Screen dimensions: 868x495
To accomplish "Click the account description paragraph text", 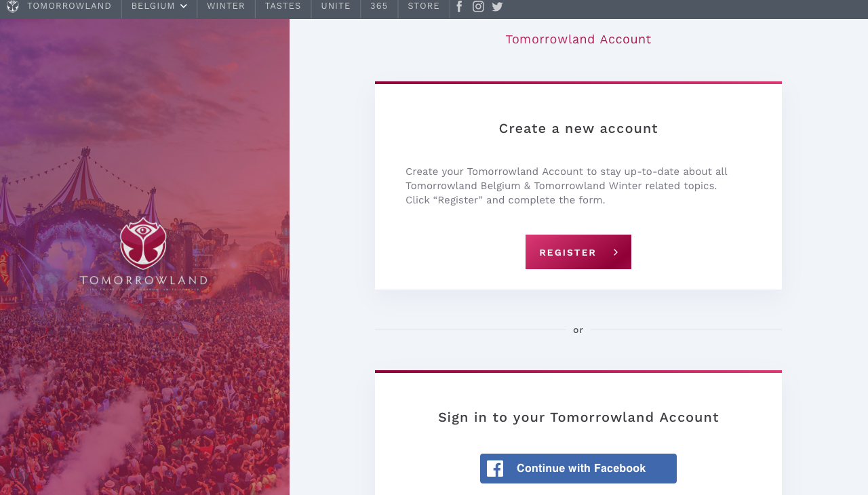I will point(566,186).
